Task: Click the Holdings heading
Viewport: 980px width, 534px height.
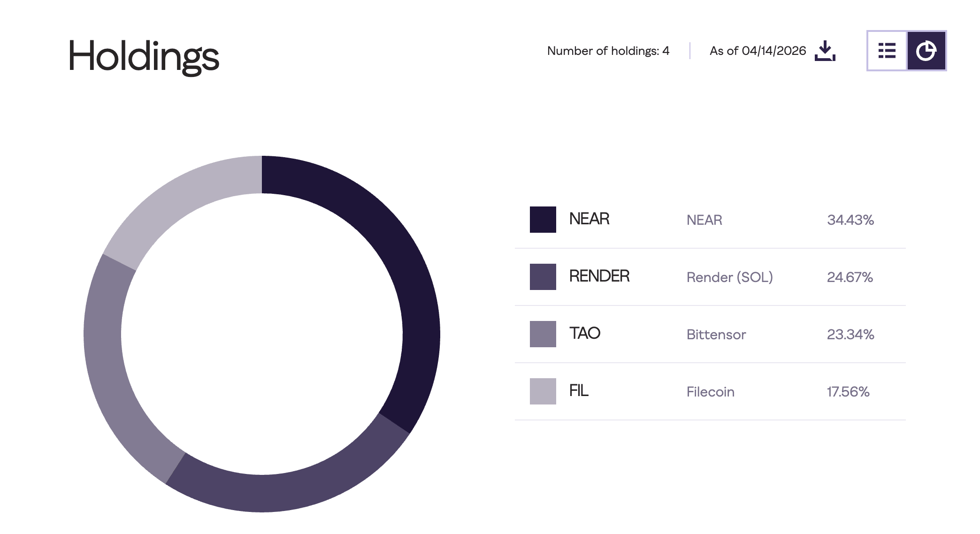Action: [x=144, y=56]
